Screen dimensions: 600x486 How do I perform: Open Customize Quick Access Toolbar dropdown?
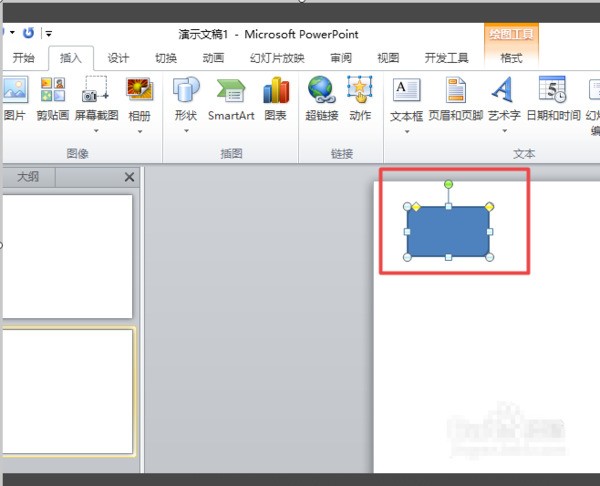coord(49,33)
